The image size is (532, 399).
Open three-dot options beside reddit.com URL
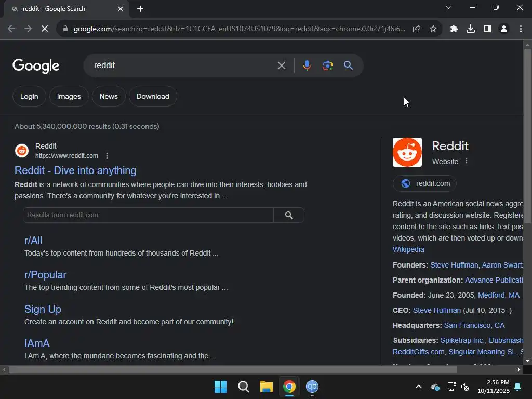[107, 156]
